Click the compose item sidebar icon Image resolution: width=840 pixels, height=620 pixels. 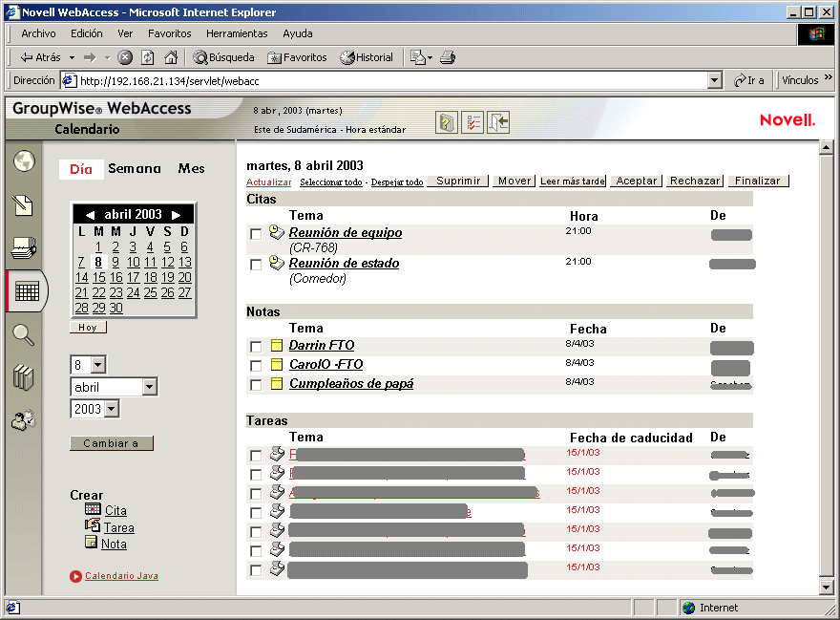tap(23, 204)
